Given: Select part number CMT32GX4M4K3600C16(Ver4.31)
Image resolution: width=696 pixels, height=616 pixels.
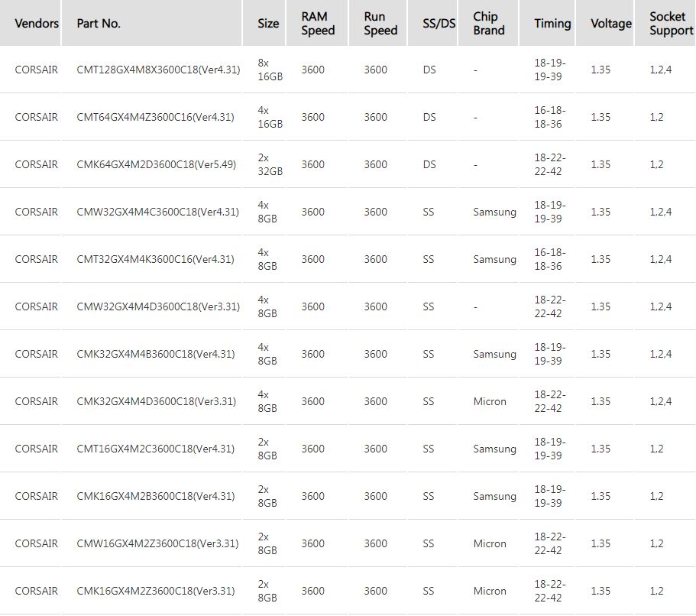Looking at the screenshot, I should (x=155, y=259).
